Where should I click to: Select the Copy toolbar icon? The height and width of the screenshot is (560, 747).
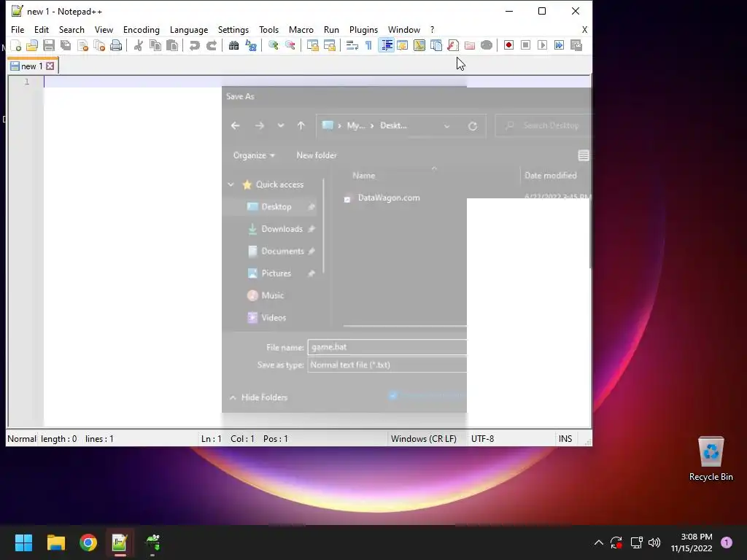(155, 45)
